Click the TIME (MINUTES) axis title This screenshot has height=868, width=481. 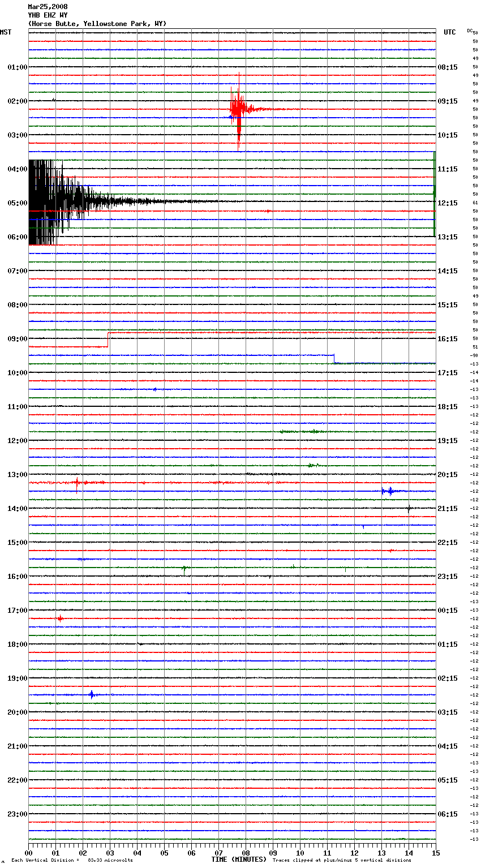239,860
